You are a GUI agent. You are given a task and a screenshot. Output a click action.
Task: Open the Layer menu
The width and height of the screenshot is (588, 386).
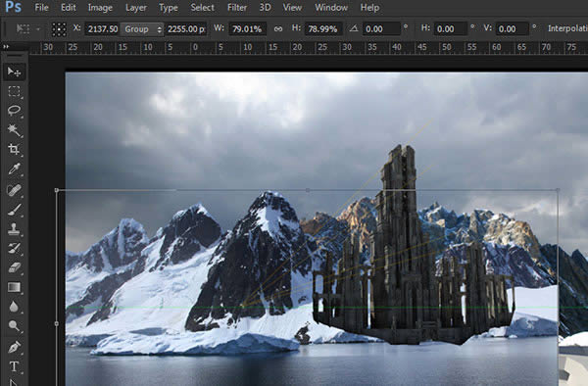tap(136, 8)
